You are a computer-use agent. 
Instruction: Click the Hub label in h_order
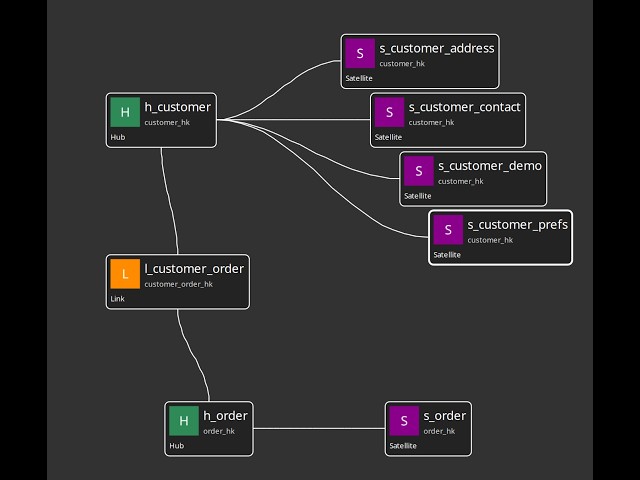pos(176,446)
